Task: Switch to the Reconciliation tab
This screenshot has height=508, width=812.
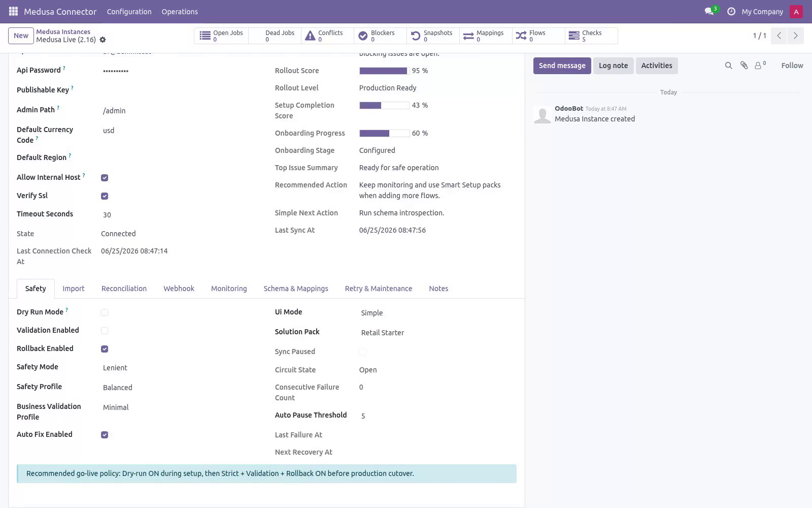Action: click(124, 289)
